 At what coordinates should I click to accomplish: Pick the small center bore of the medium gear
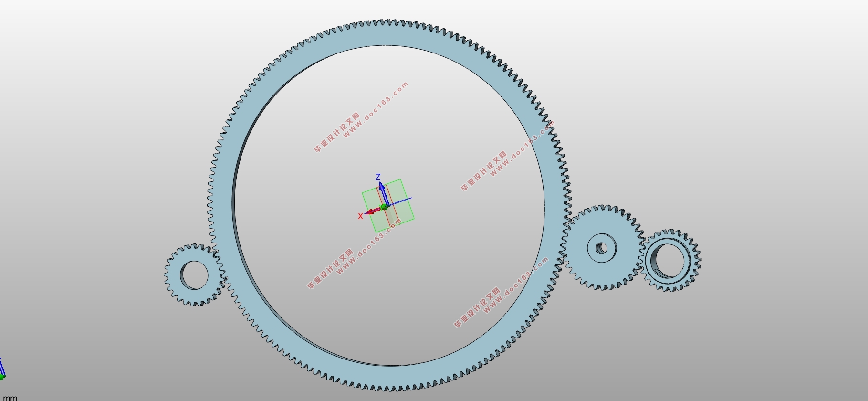601,248
